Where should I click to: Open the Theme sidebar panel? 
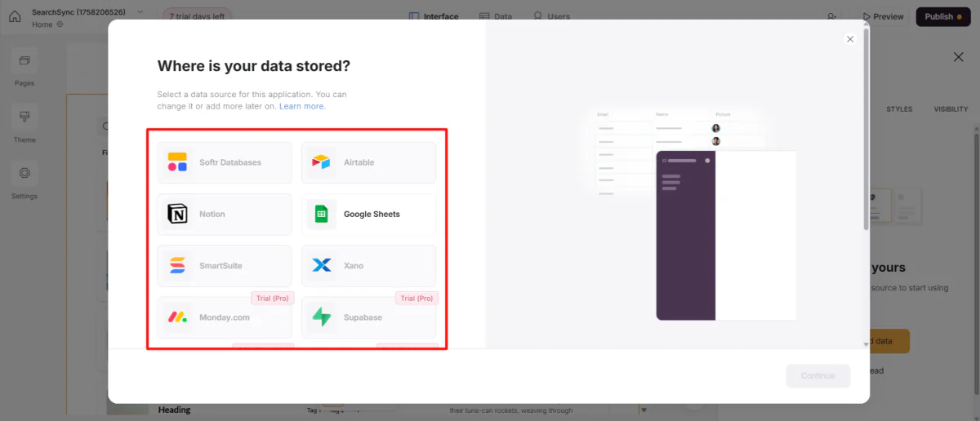pos(24,124)
